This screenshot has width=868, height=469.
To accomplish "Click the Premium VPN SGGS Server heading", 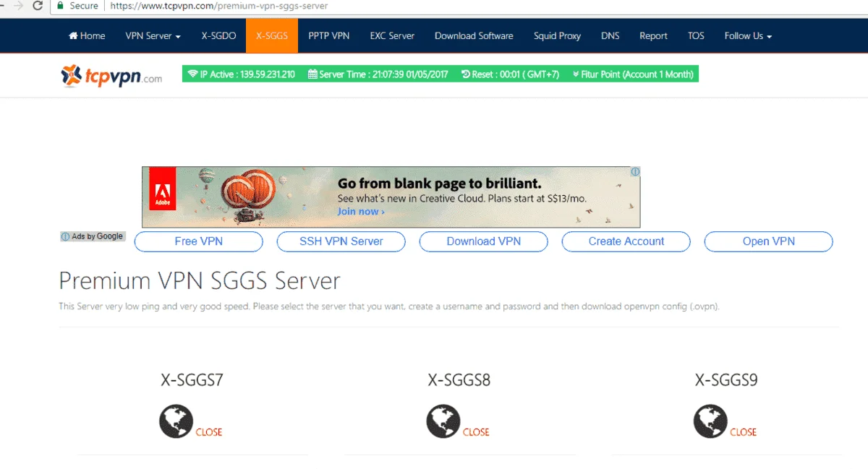I will (200, 280).
